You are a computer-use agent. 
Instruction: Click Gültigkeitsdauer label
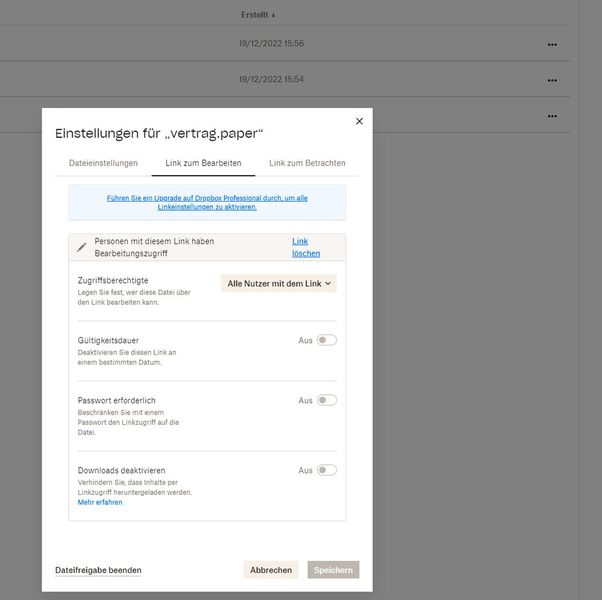(x=108, y=340)
